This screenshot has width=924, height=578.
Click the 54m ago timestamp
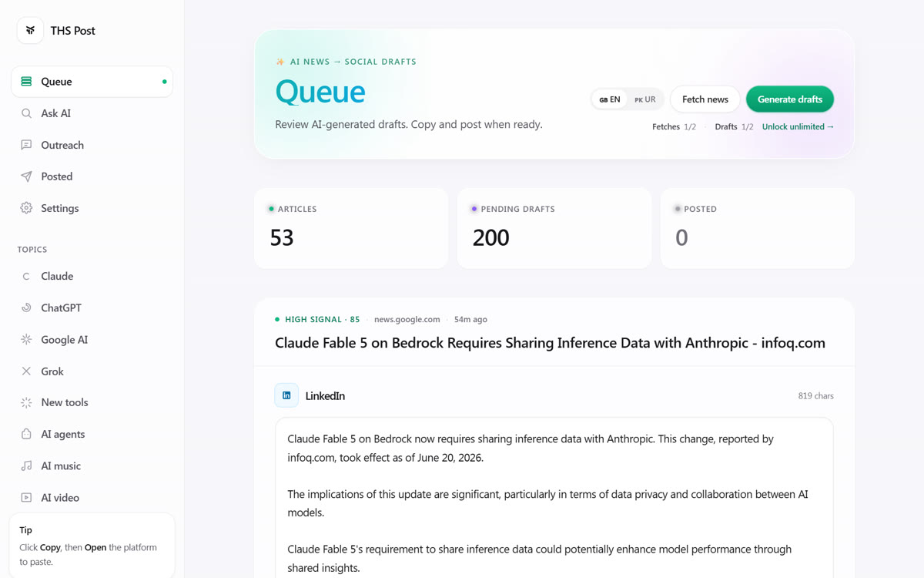coord(470,319)
